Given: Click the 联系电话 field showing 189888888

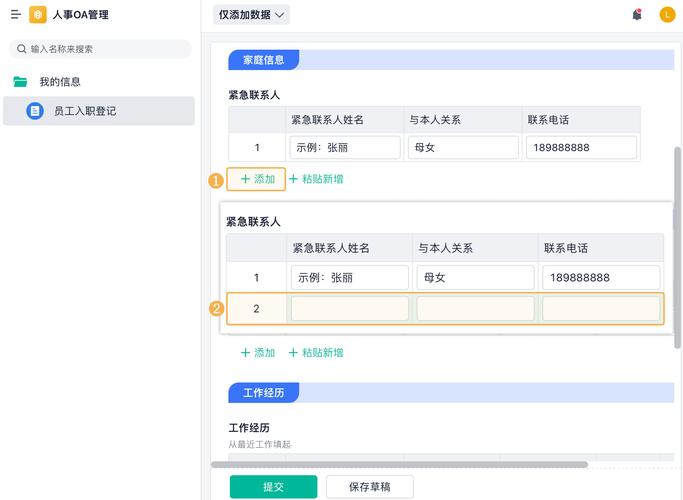Looking at the screenshot, I should [x=581, y=147].
